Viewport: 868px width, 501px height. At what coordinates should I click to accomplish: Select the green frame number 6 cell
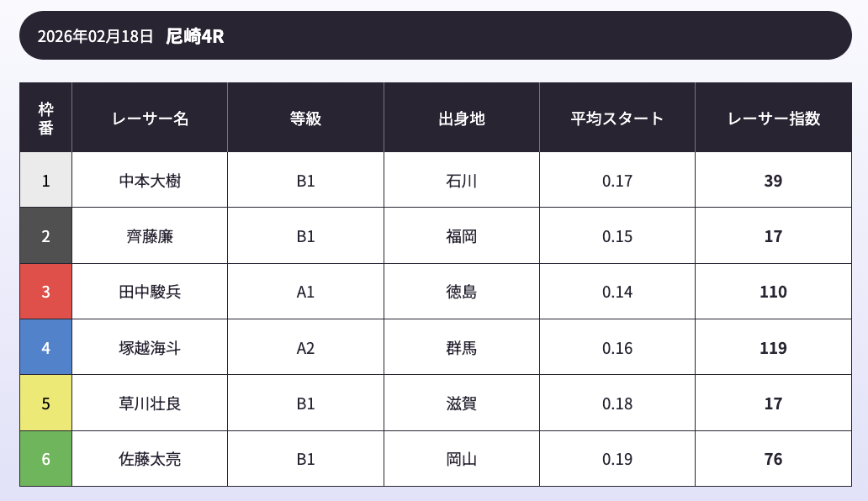[x=45, y=459]
